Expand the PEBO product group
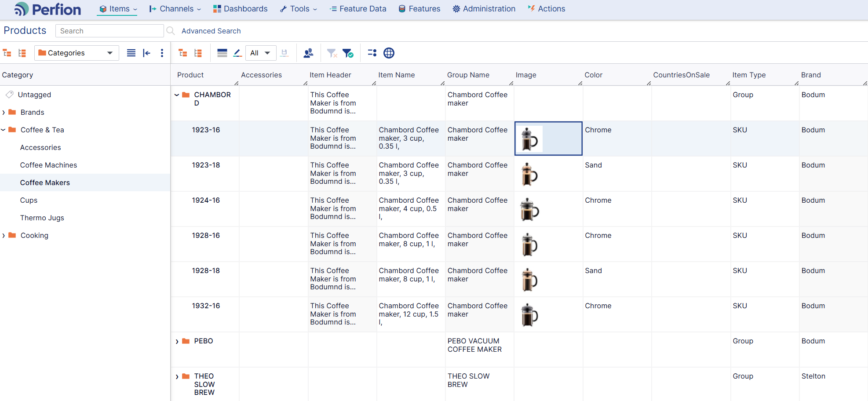868x401 pixels. point(177,341)
